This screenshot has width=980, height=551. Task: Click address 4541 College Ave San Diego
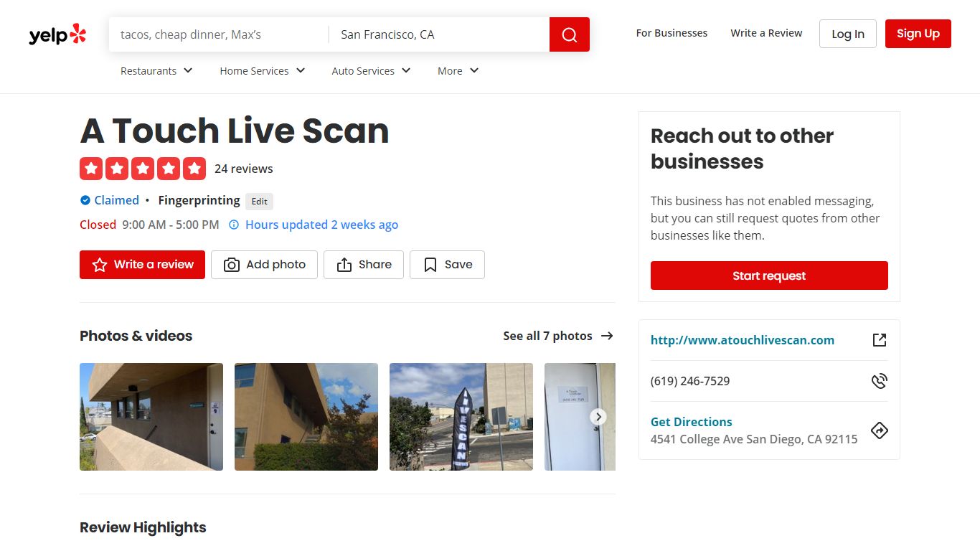[754, 439]
